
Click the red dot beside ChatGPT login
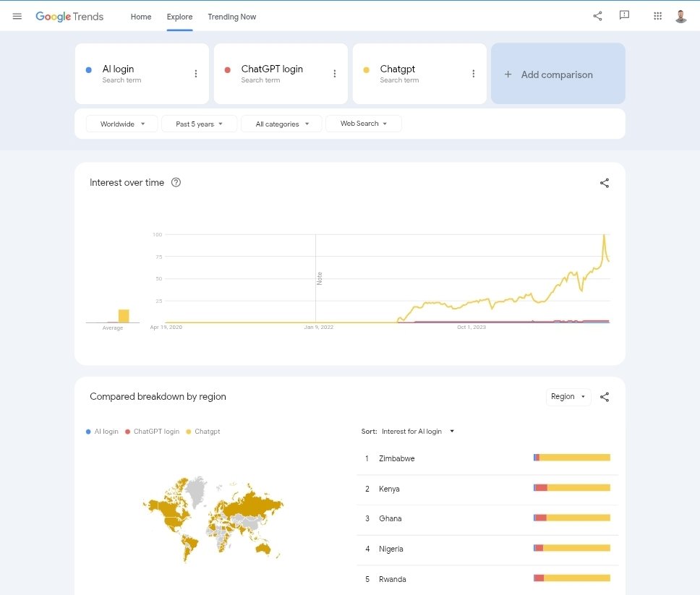[227, 70]
